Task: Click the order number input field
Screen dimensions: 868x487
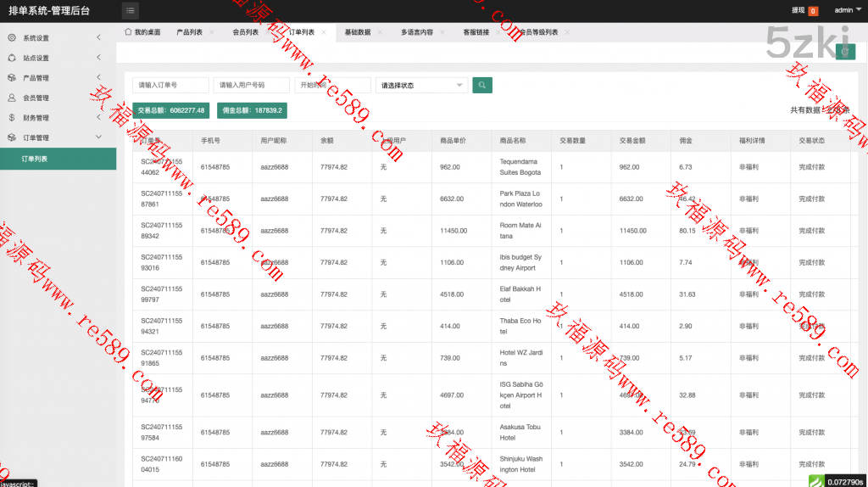Action: [170, 86]
